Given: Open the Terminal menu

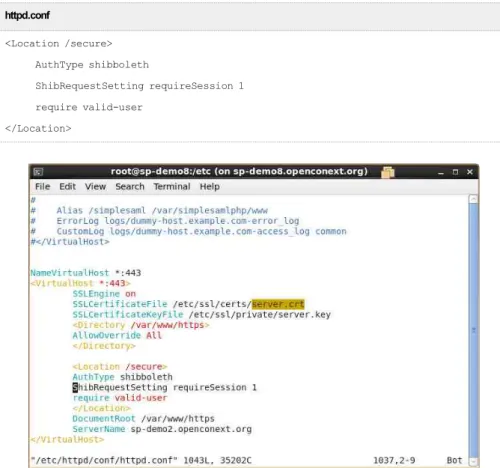Looking at the screenshot, I should (172, 186).
